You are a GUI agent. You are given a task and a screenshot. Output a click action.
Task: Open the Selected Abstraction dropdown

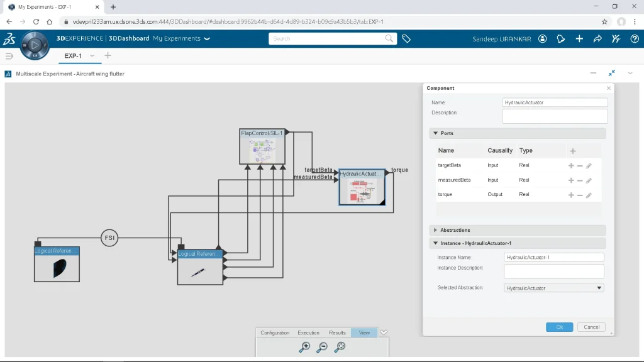pos(554,288)
